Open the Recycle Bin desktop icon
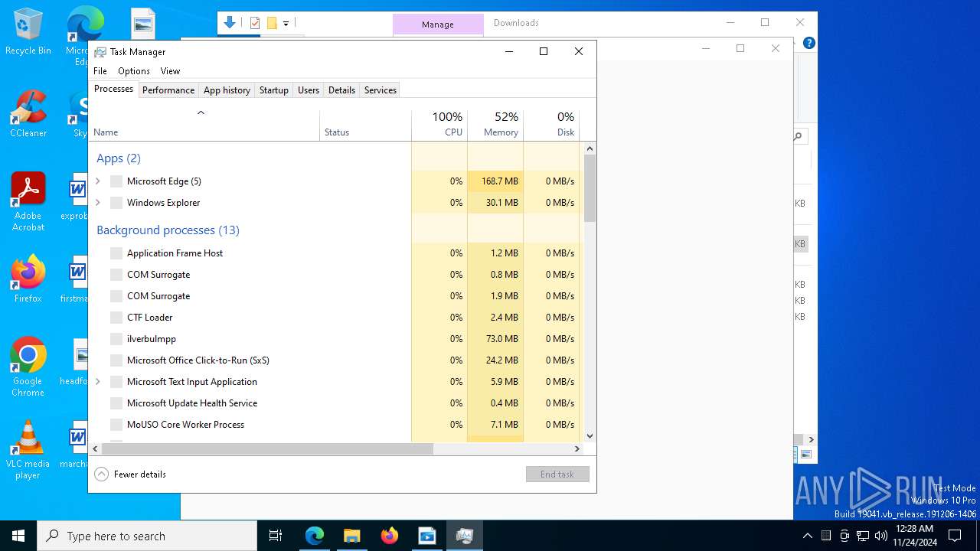980x551 pixels. pyautogui.click(x=28, y=31)
